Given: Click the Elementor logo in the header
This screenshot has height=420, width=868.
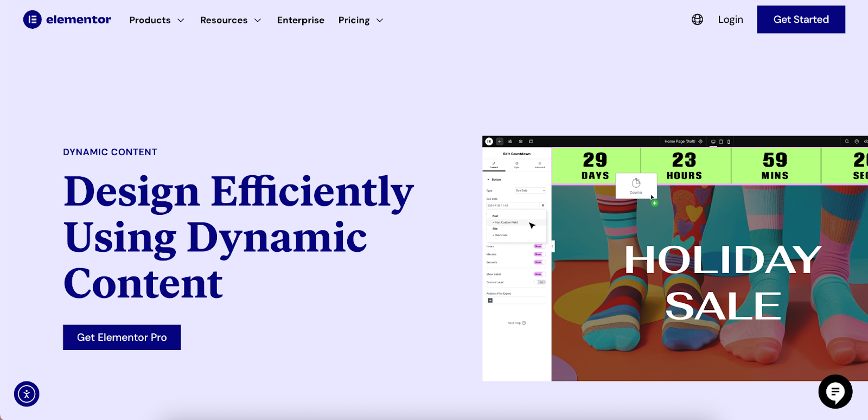Looking at the screenshot, I should click(67, 20).
